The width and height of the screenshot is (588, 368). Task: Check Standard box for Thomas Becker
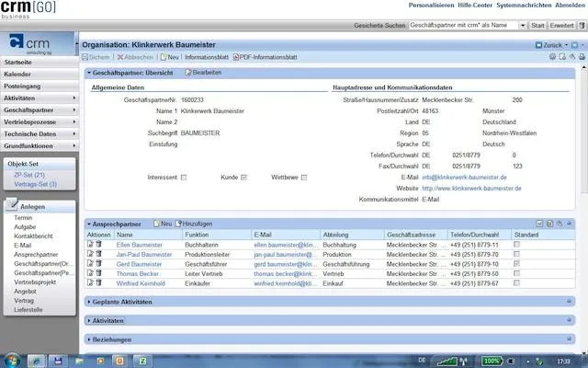coord(516,274)
